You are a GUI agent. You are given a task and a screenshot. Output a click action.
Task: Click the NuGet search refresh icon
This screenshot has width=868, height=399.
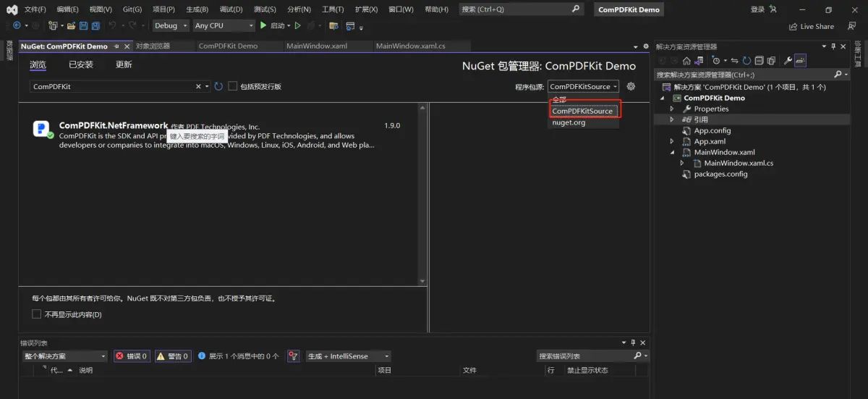(218, 86)
